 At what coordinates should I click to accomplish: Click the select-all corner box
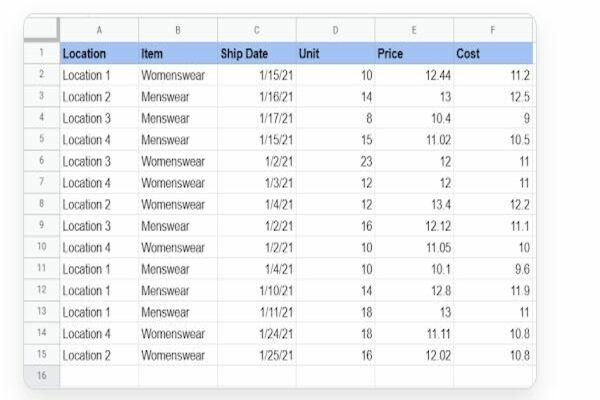(x=41, y=30)
